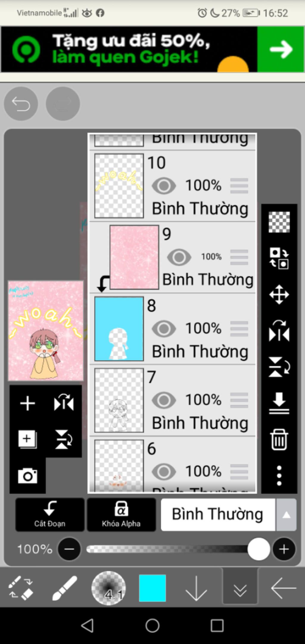
Task: Select the brush tool in bottom toolbar
Action: 64,588
